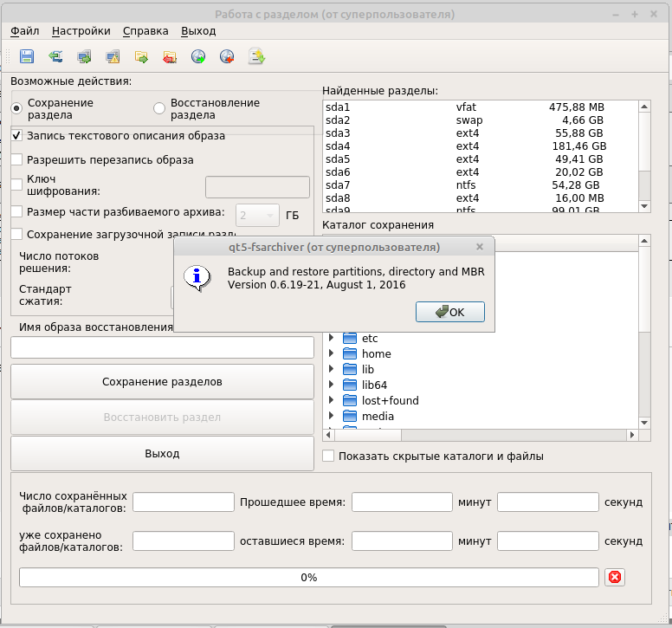Expand the lib64 folder in the tree
Image resolution: width=672 pixels, height=628 pixels.
click(331, 385)
